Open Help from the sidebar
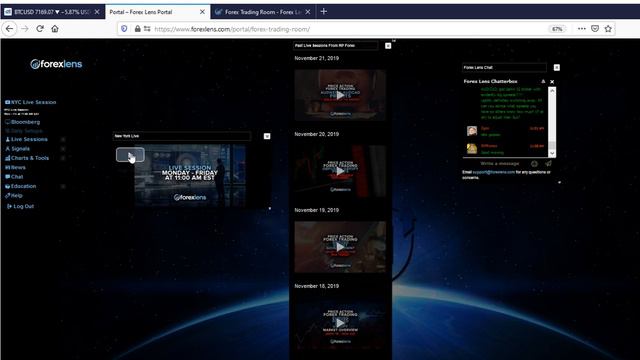Screen dimensions: 640x360 14,196
